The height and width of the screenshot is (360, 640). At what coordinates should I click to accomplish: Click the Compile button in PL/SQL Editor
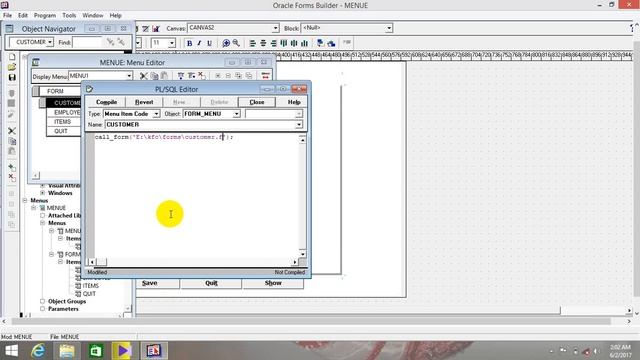point(106,102)
